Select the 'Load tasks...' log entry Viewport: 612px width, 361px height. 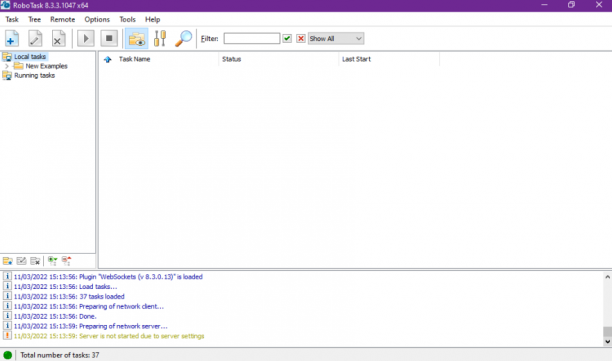65,286
